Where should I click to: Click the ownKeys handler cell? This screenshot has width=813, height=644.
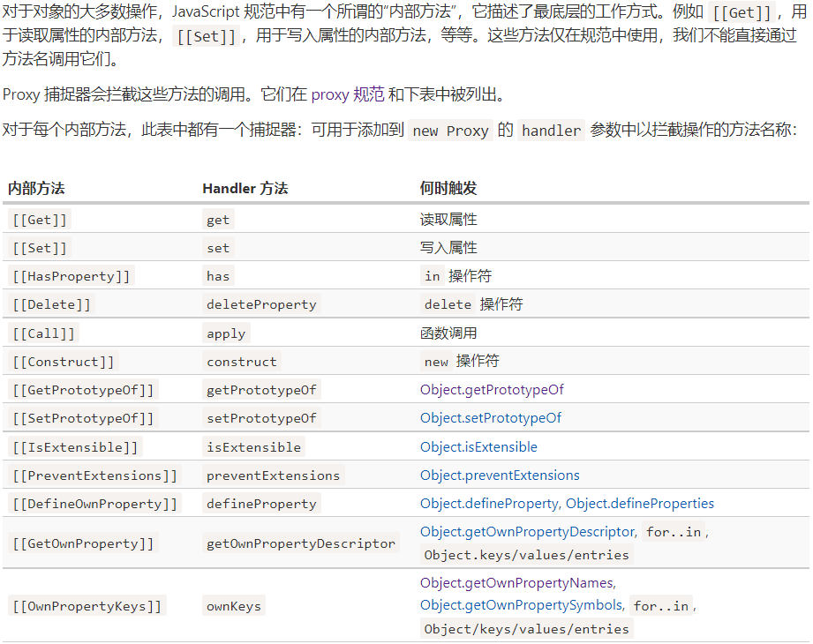[234, 606]
